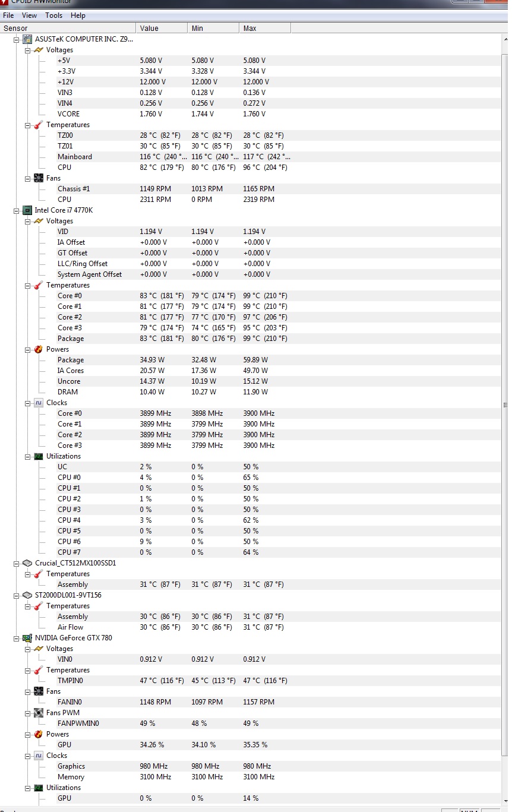Click the ST2000DL001-9VT156 drive icon
Screen dimensions: 512x812
point(27,595)
